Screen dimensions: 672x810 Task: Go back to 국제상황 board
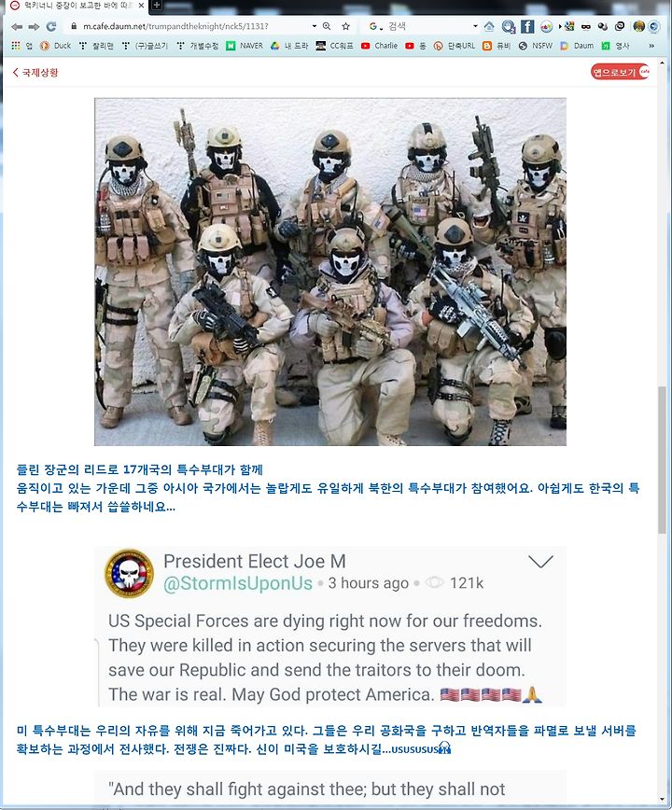[x=35, y=73]
